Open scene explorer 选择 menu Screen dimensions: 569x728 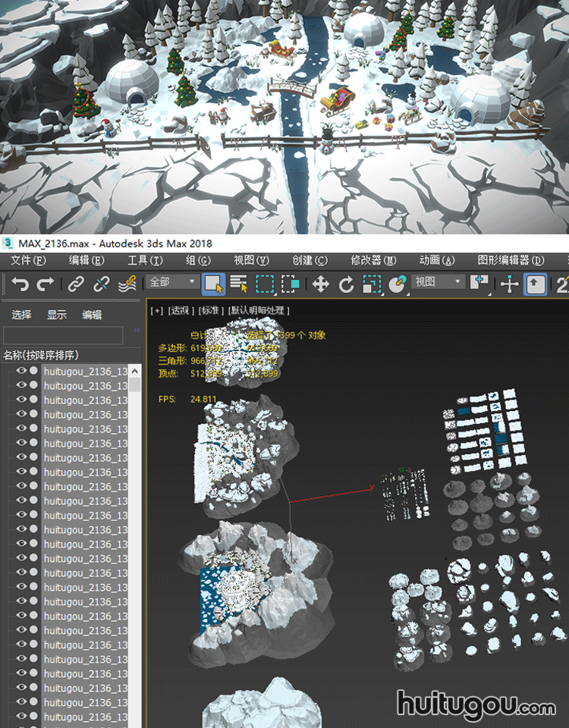point(21,314)
